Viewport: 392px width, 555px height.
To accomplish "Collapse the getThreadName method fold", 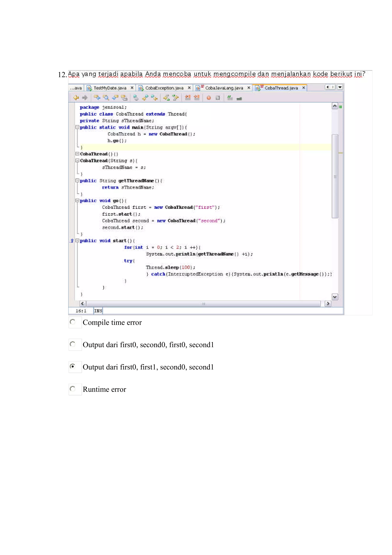I will 77,181.
